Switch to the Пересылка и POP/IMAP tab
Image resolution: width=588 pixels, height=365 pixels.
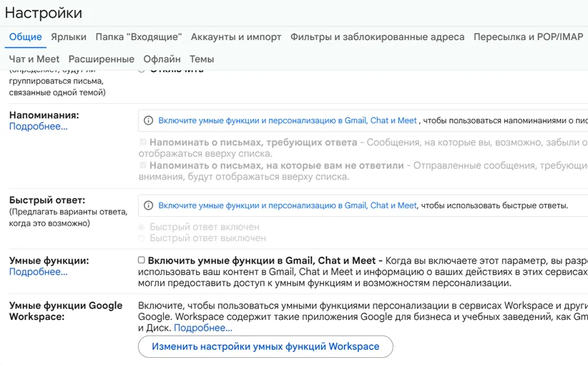pos(528,37)
